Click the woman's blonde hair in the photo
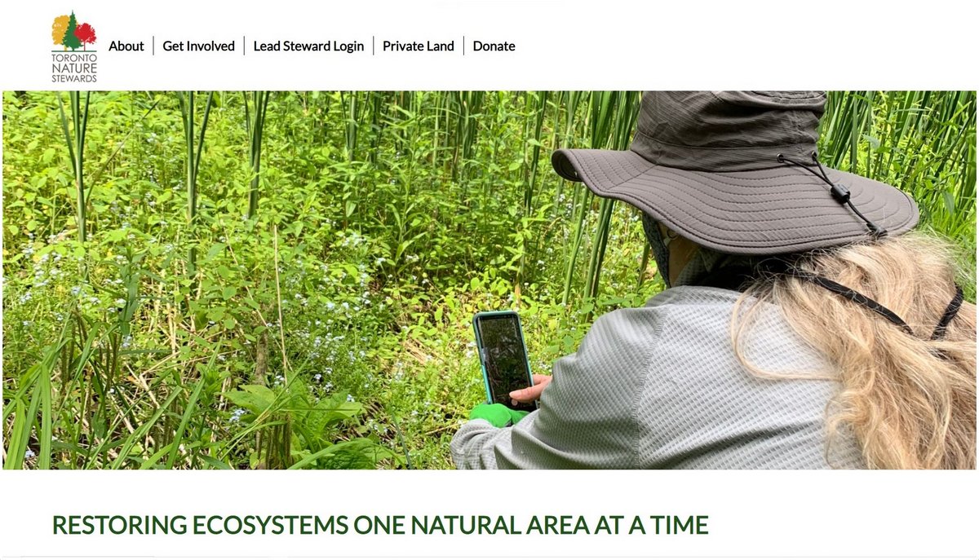Image resolution: width=979 pixels, height=560 pixels. coord(865,351)
